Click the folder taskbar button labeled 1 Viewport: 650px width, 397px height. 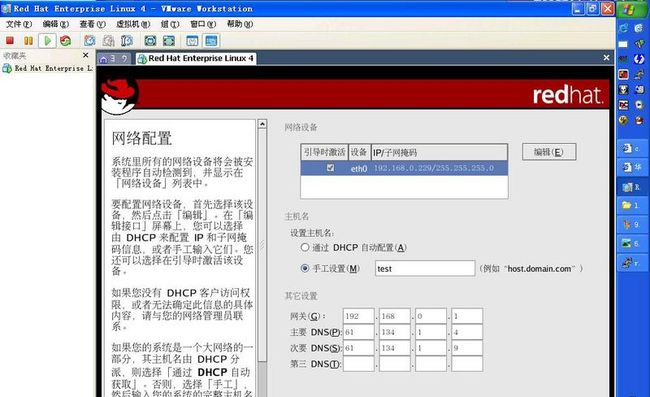pyautogui.click(x=632, y=206)
